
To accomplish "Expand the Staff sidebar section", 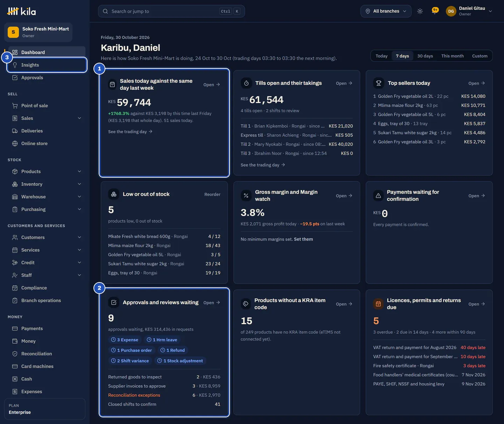I will 79,275.
